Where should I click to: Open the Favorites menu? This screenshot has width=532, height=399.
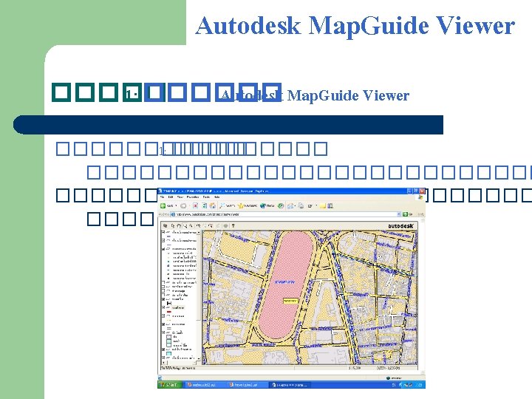193,197
